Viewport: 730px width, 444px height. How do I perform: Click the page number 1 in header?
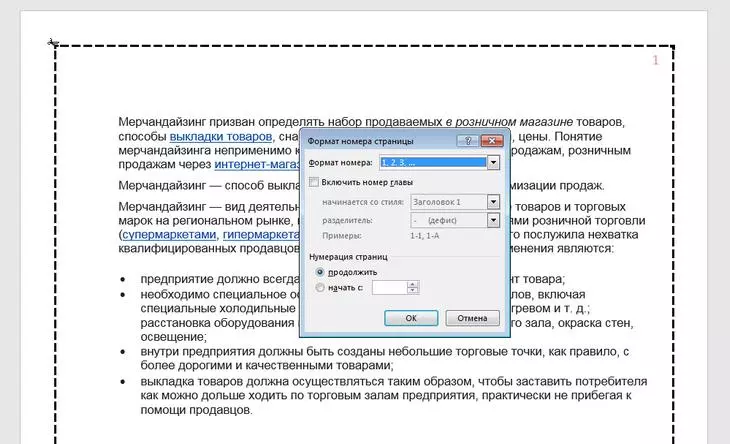click(x=656, y=61)
